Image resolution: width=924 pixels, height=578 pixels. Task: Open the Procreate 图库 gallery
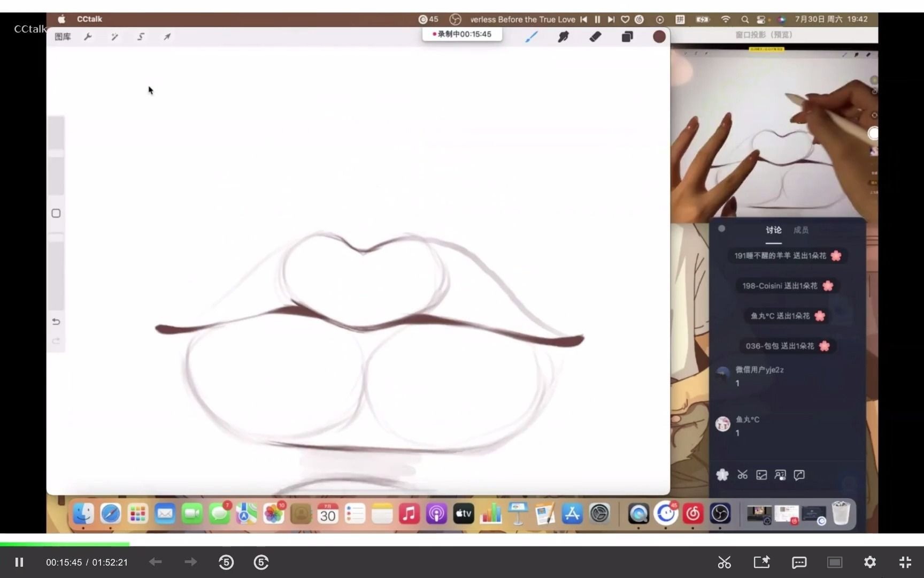[x=63, y=36]
